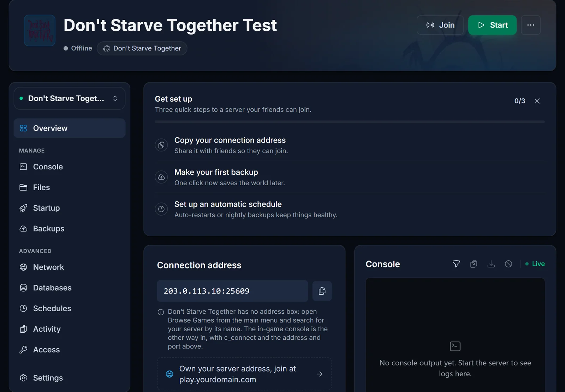This screenshot has height=392, width=565.
Task: Click the Access key icon
Action: [23, 350]
